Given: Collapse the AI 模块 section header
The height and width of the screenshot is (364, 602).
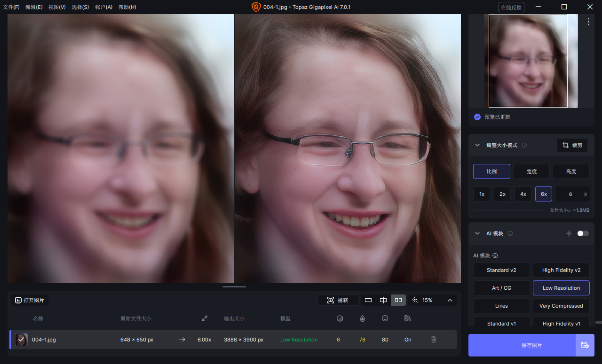Looking at the screenshot, I should tap(477, 233).
